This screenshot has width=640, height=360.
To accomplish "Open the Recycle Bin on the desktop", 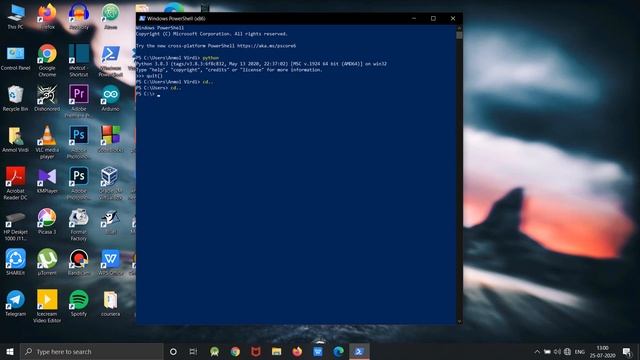I will (x=16, y=98).
